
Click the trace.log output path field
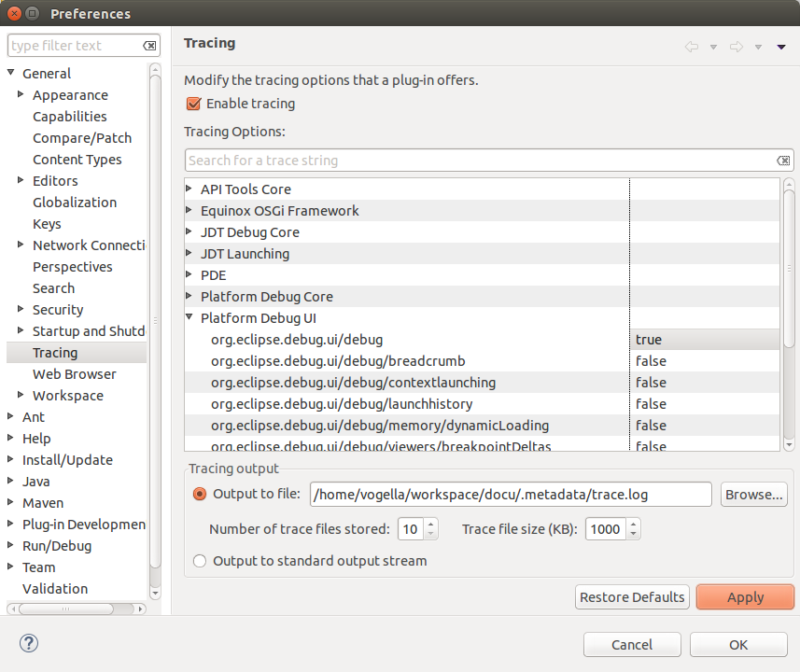tap(511, 495)
